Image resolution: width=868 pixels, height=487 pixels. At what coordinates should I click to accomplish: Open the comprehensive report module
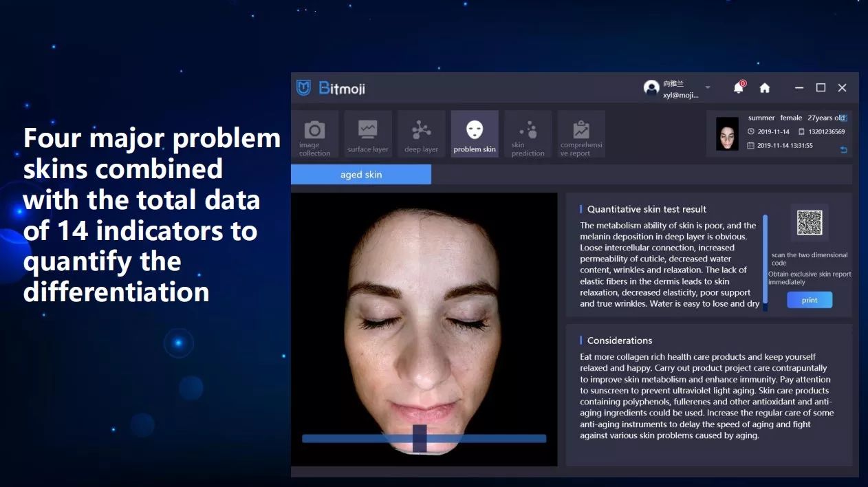[581, 134]
